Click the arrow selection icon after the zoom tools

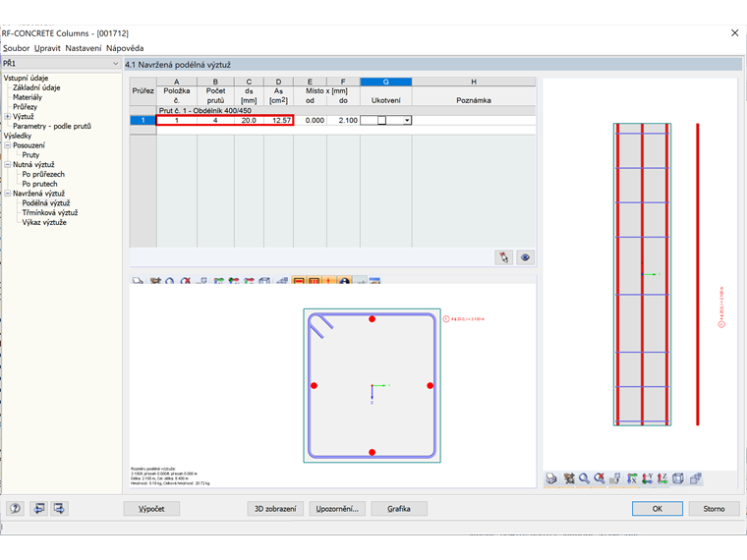tap(615, 478)
